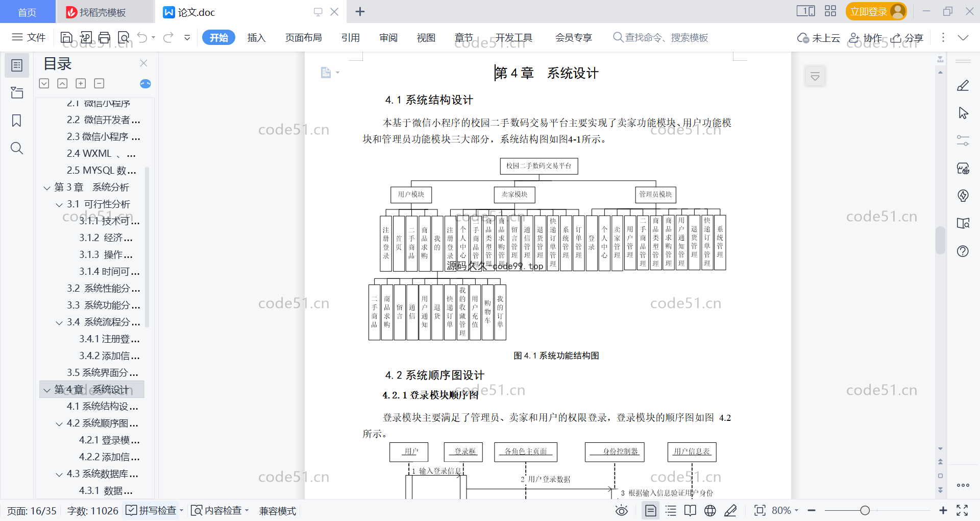Image resolution: width=980 pixels, height=521 pixels.
Task: Close the 目录 outline panel
Action: (143, 63)
